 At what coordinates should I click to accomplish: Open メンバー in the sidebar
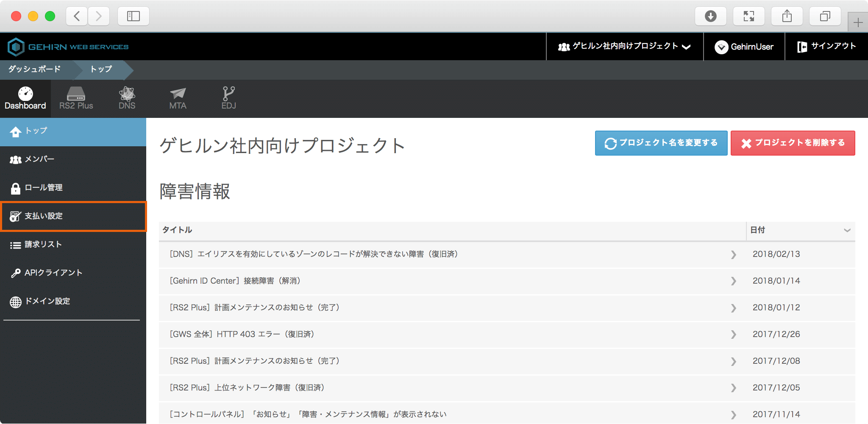coord(39,159)
